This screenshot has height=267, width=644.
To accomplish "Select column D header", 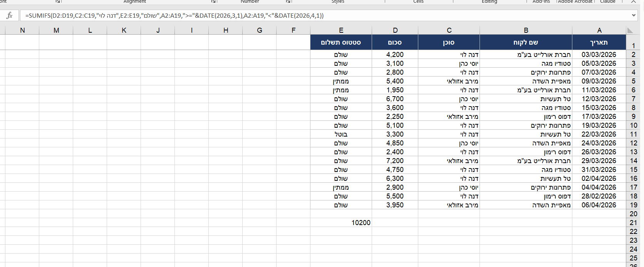I will pyautogui.click(x=395, y=30).
